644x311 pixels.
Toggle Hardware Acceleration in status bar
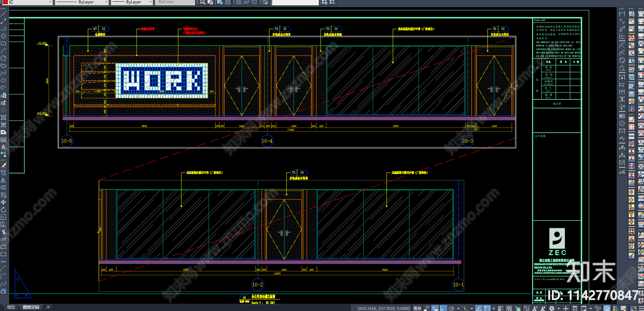(x=607, y=308)
